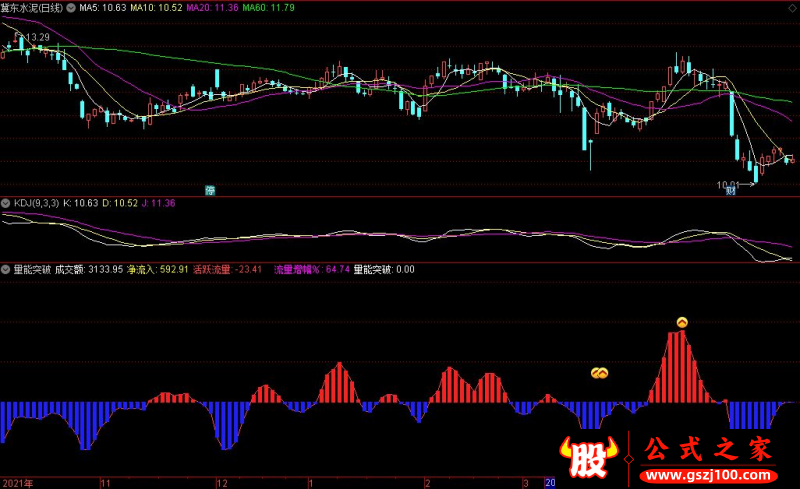Click the diamond icon in the top-right corner

point(792,8)
